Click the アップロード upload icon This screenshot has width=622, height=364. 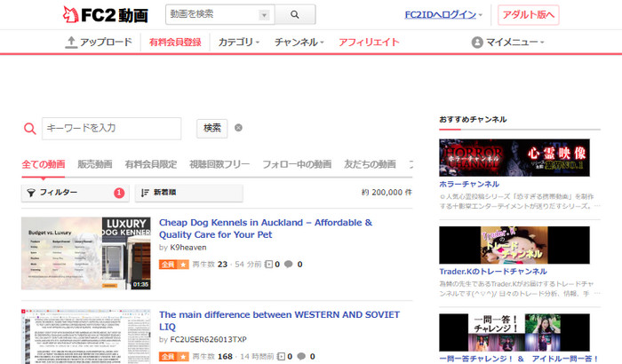click(x=71, y=42)
